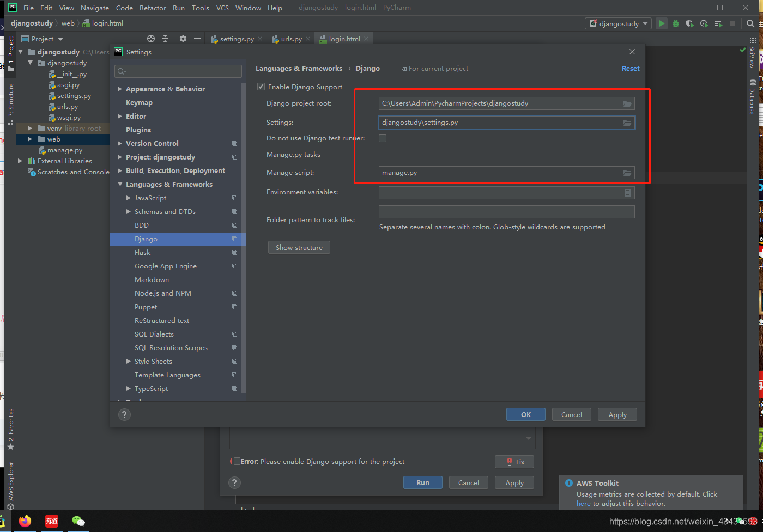Open the VCS menu

click(x=222, y=8)
